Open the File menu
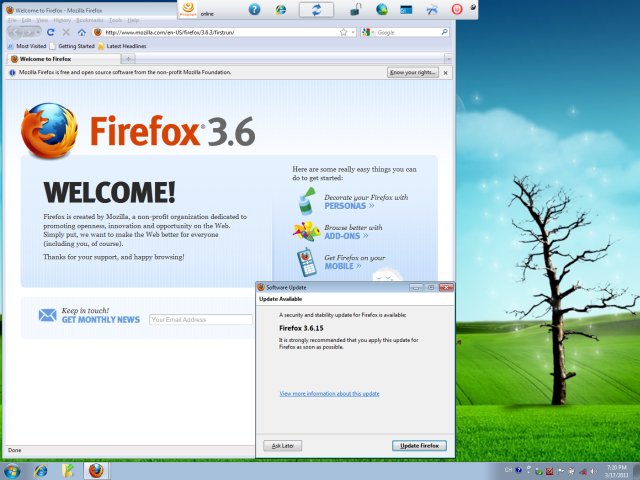This screenshot has width=640, height=480. tap(12, 20)
